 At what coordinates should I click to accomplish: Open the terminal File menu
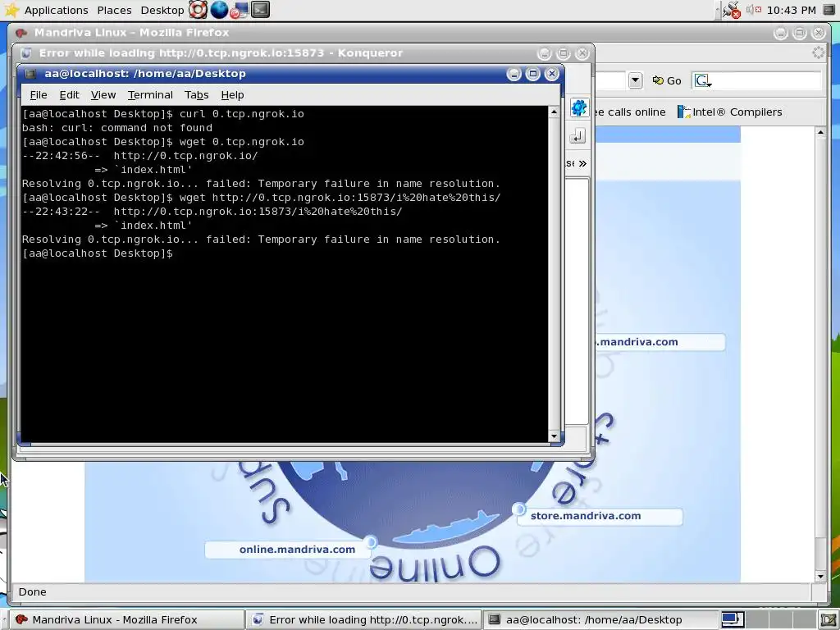39,95
